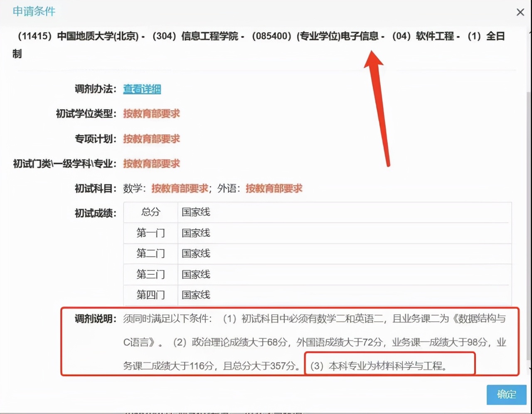Select 国家线 in the 第二门 row
The height and width of the screenshot is (414, 532).
pos(196,254)
